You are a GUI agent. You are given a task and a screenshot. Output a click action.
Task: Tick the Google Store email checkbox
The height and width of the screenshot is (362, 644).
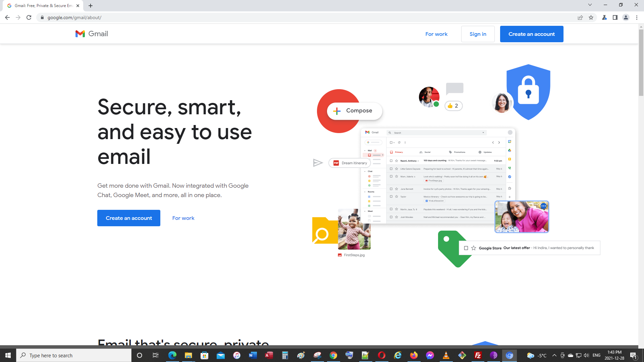466,248
